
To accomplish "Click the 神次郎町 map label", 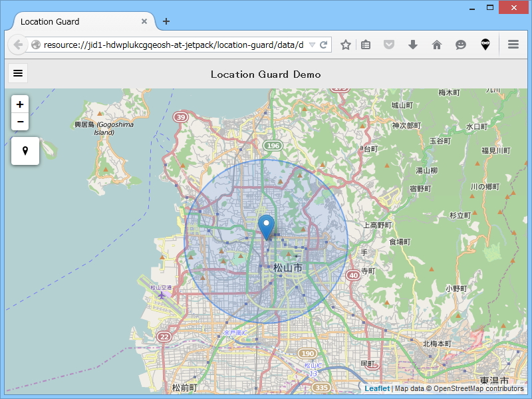I will (x=406, y=126).
